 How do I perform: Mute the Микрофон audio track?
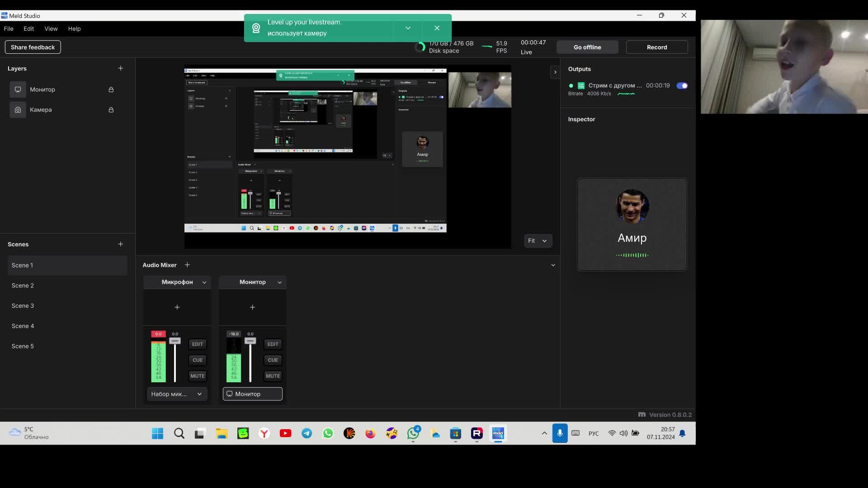click(x=197, y=376)
